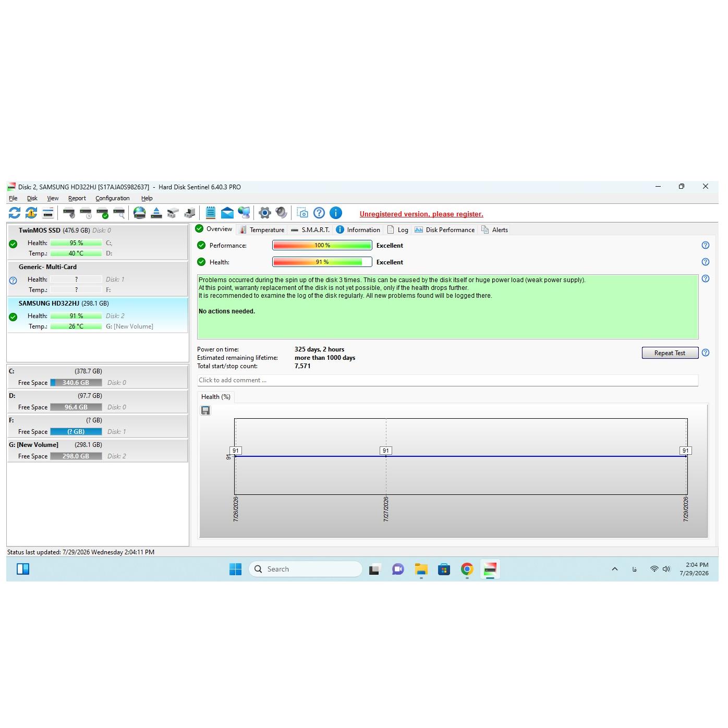
Task: Click the camera screenshot toolbar icon
Action: click(302, 213)
